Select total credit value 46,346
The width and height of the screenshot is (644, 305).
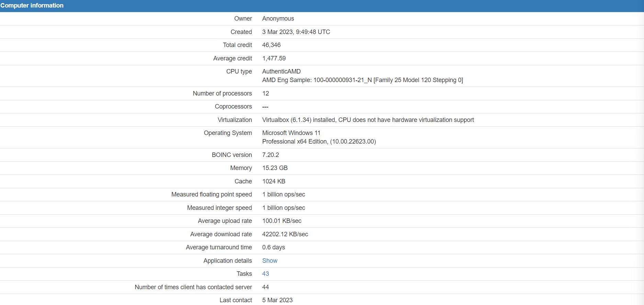click(x=271, y=45)
